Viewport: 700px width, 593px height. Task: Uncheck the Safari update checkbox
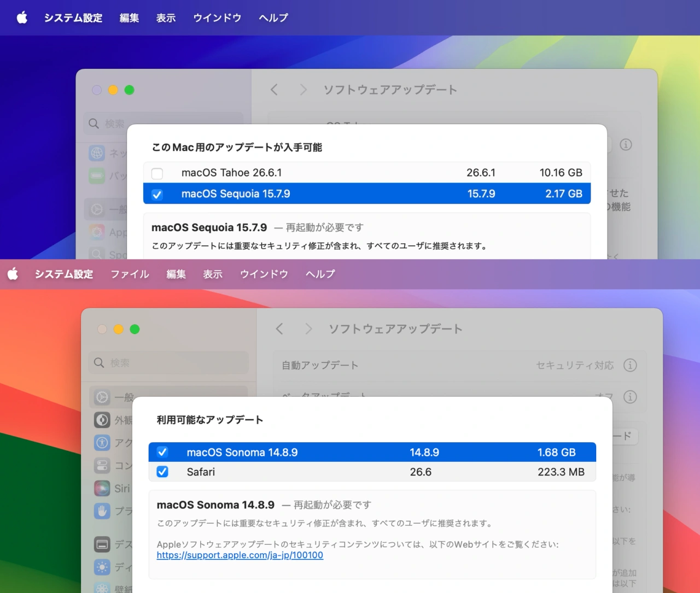click(162, 472)
